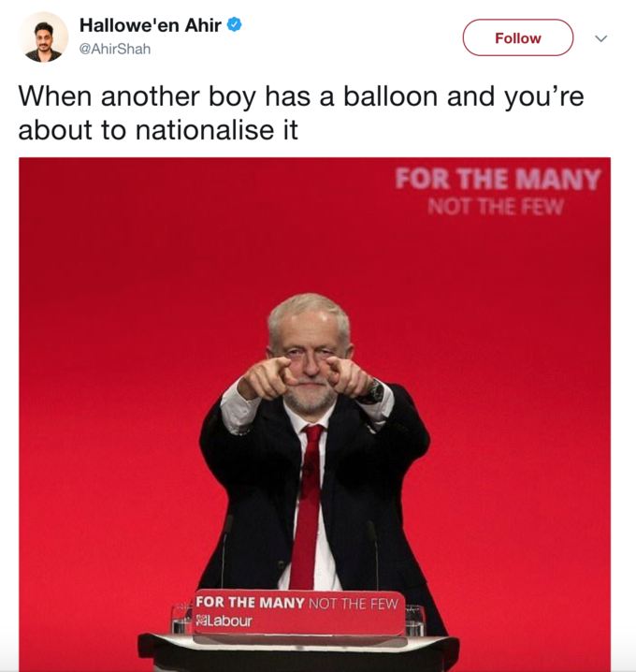Click the left microphone stand on the lectern
This screenshot has width=636, height=672.
pyautogui.click(x=225, y=551)
